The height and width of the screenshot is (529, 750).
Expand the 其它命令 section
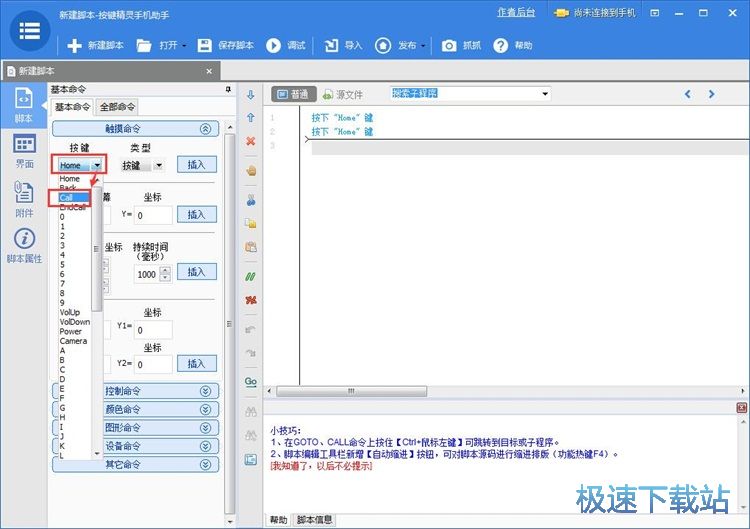pos(205,464)
